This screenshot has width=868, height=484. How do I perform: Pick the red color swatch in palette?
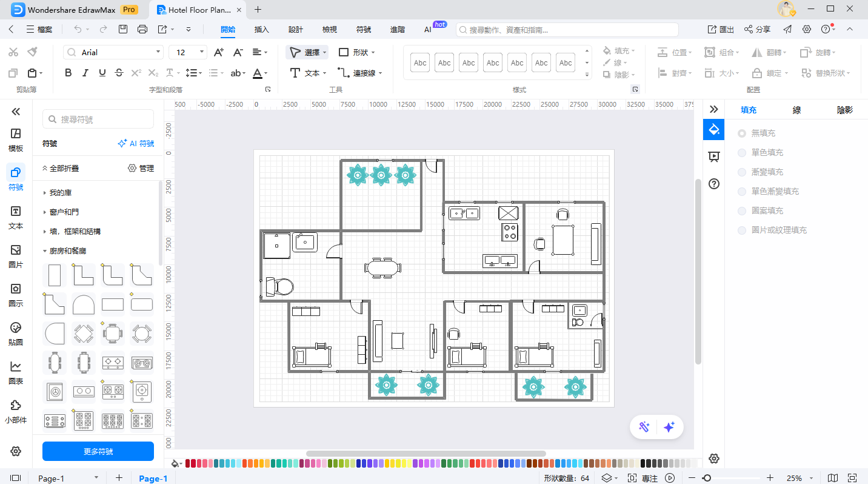195,463
